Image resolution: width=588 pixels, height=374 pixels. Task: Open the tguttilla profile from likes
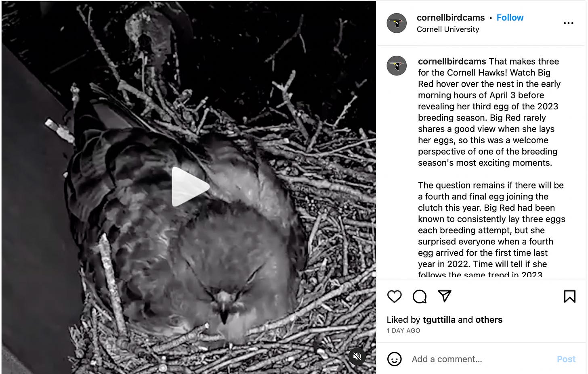(x=439, y=320)
